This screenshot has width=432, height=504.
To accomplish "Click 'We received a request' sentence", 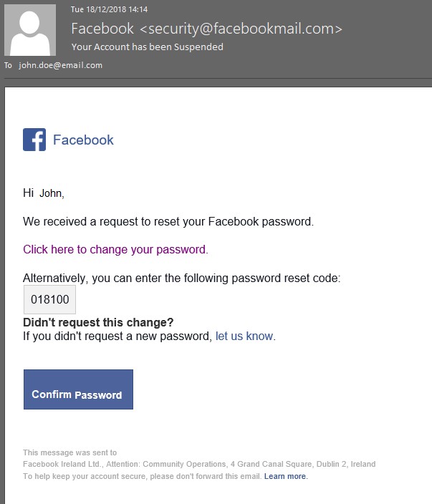I will point(168,221).
